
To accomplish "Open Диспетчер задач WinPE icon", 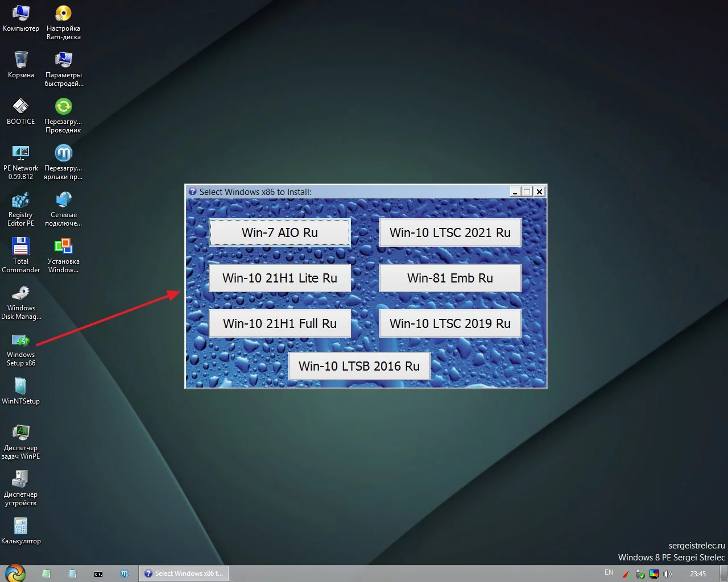I will [21, 442].
